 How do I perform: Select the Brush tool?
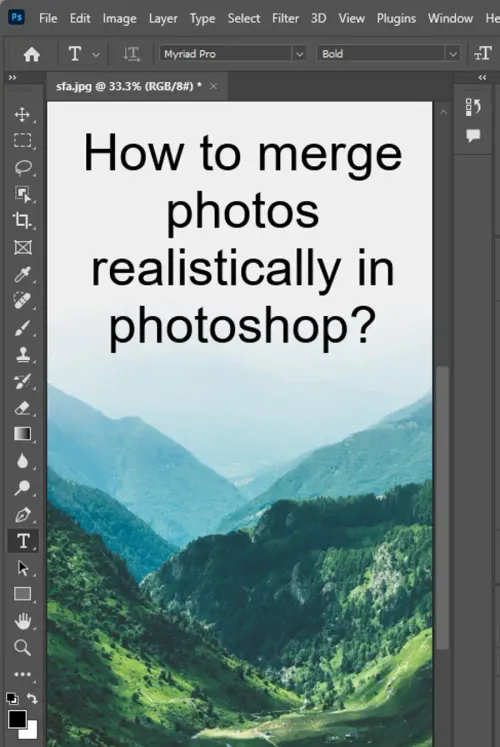(x=22, y=328)
